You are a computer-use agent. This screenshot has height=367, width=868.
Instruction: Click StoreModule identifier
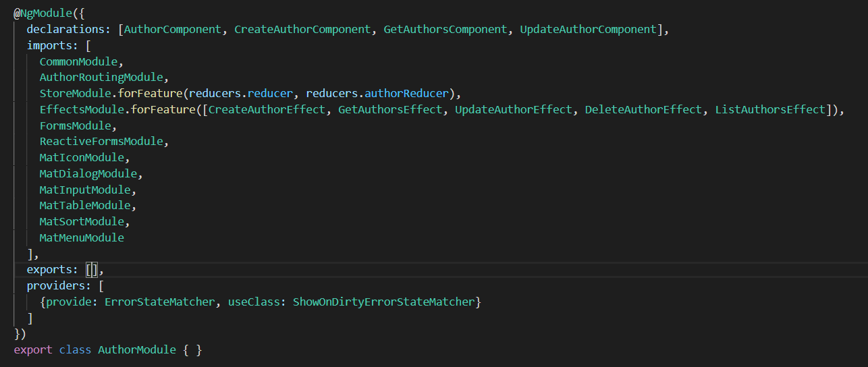(76, 93)
